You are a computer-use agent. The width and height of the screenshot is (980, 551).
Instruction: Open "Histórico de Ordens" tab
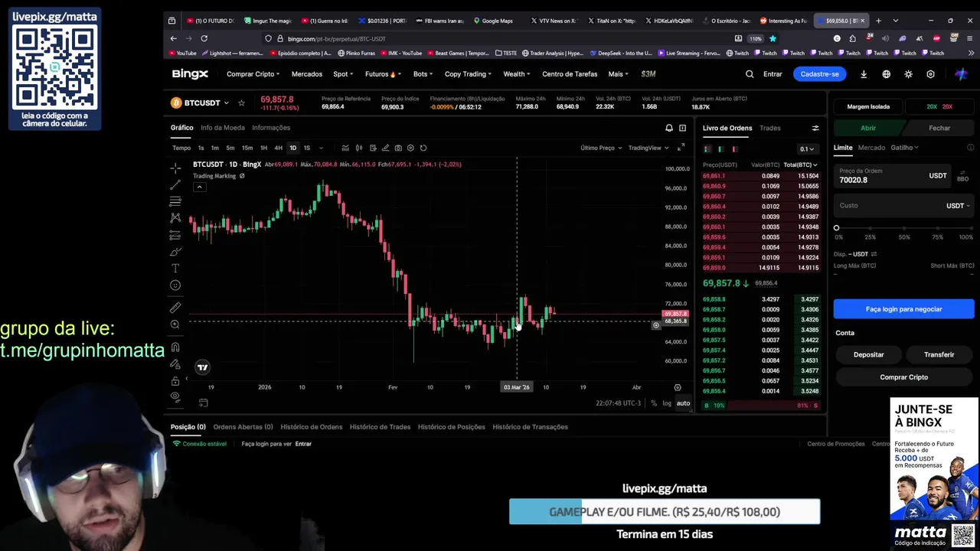312,427
